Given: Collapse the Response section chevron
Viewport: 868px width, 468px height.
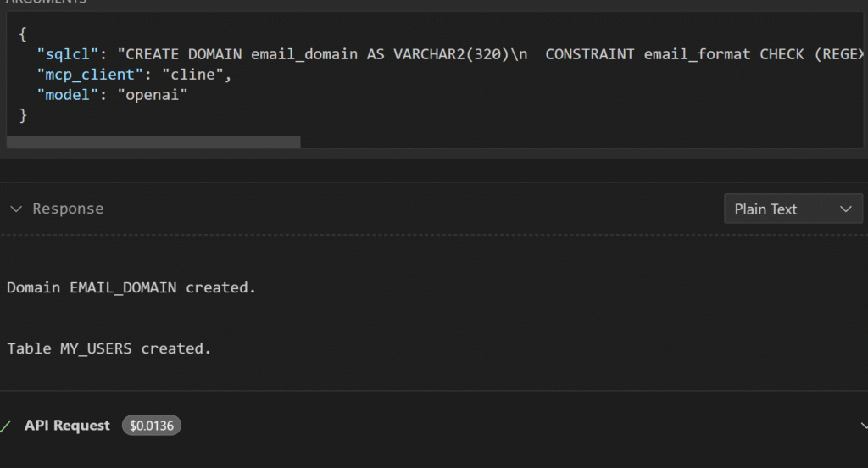Looking at the screenshot, I should [x=15, y=209].
